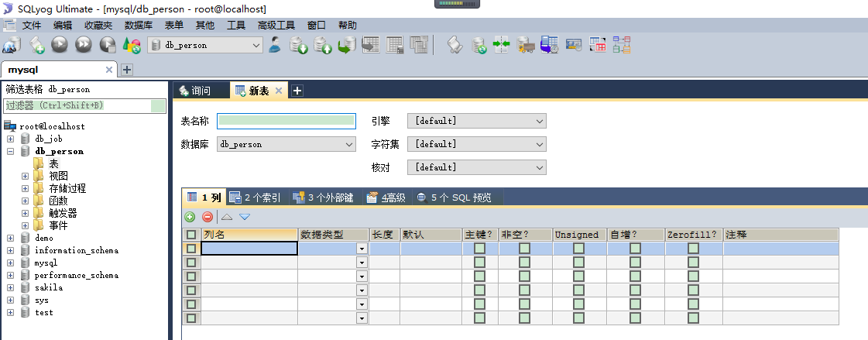Tick the 非空? checkbox in the last row
This screenshot has height=340, width=868.
[525, 318]
